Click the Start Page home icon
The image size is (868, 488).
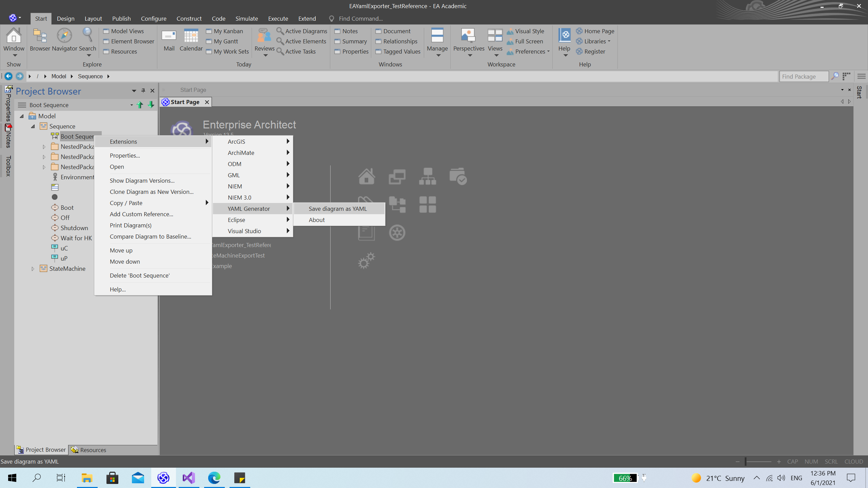coord(367,176)
